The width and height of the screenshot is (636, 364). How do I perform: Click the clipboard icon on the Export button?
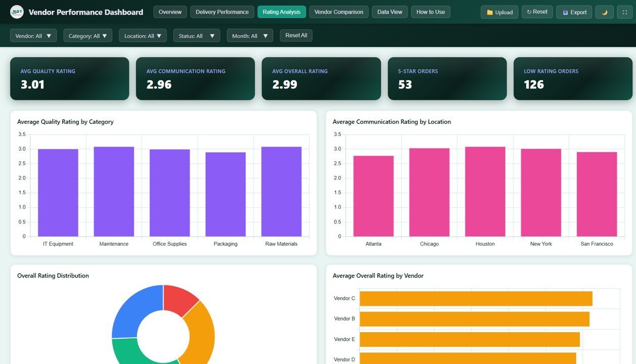(566, 12)
